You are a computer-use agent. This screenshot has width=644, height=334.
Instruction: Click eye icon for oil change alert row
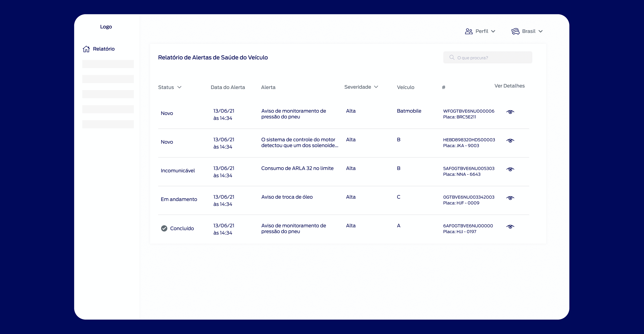[510, 198]
